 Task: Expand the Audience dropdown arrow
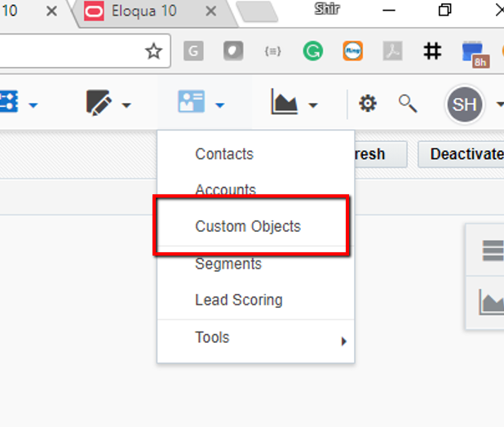tap(220, 105)
